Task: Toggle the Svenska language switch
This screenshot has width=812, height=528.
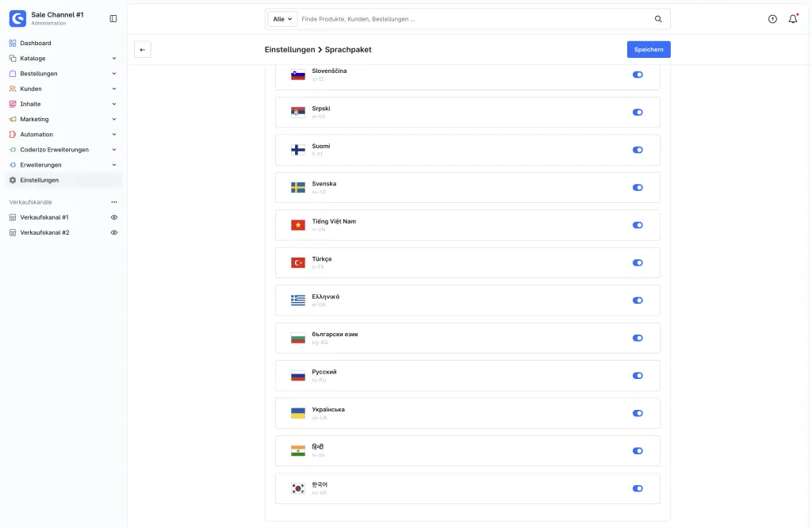Action: tap(638, 187)
